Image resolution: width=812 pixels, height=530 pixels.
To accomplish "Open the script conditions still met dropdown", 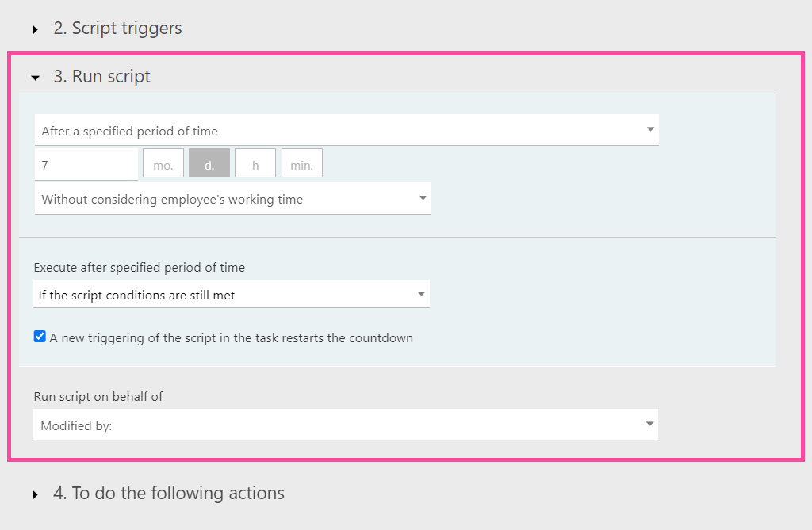I will (x=232, y=295).
